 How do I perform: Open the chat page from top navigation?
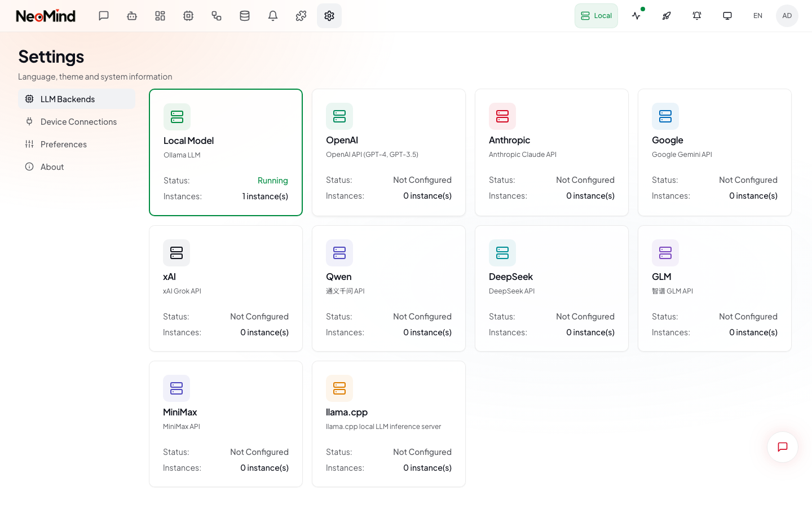104,16
